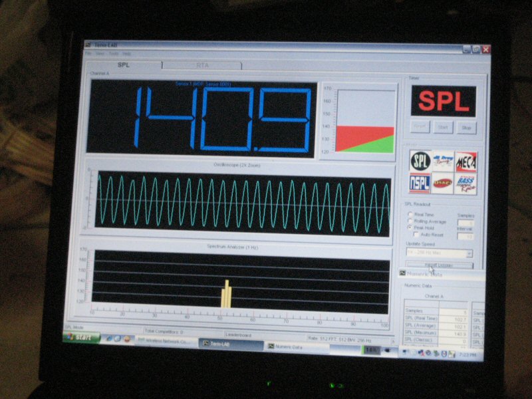This screenshot has width=532, height=399.
Task: Click the Term-LAB title bar icon
Action: pyautogui.click(x=88, y=45)
